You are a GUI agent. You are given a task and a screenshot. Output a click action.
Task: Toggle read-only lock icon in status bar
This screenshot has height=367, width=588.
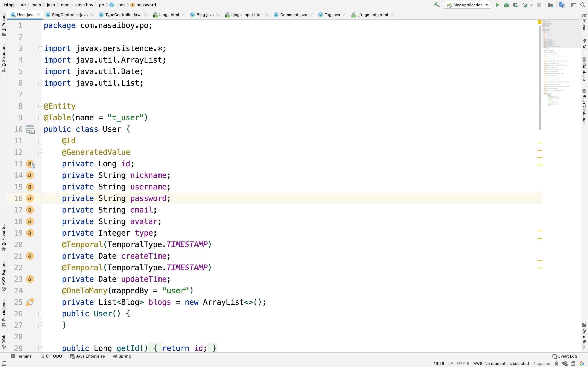556,363
